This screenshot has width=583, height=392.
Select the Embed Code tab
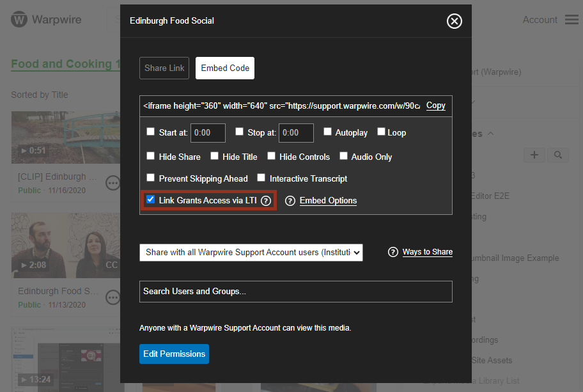225,68
